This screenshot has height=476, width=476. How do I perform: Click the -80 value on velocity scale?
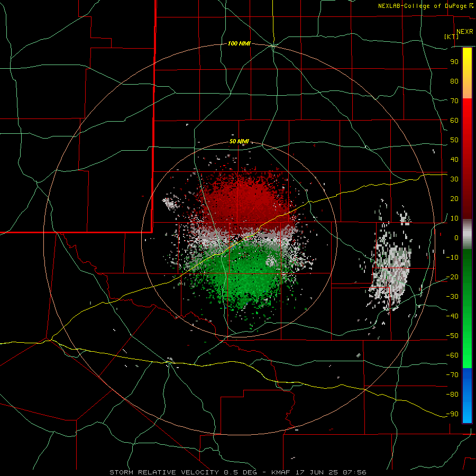pyautogui.click(x=452, y=395)
